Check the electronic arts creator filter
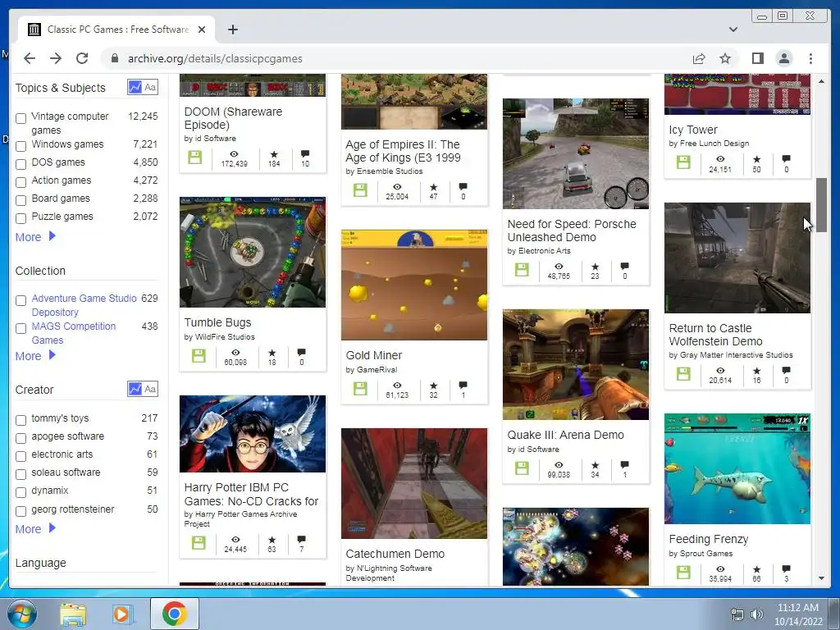This screenshot has height=630, width=840. tap(21, 456)
